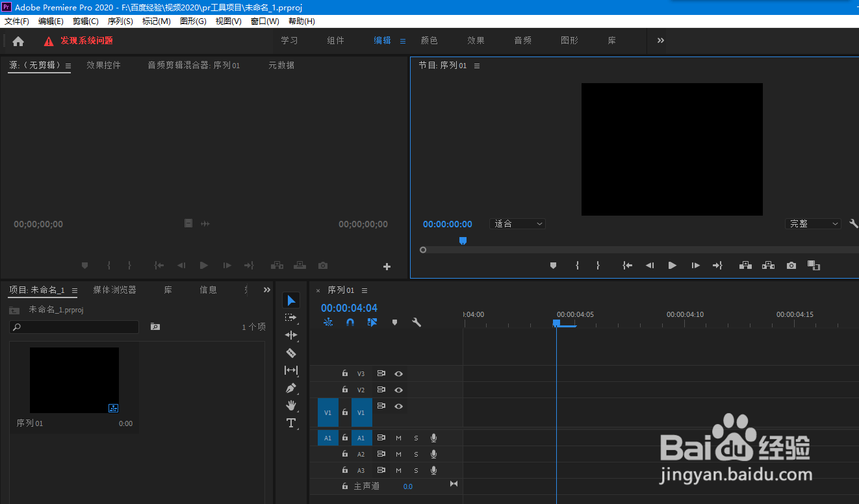Toggle A1 source patching button
Image resolution: width=859 pixels, height=504 pixels.
click(x=328, y=438)
